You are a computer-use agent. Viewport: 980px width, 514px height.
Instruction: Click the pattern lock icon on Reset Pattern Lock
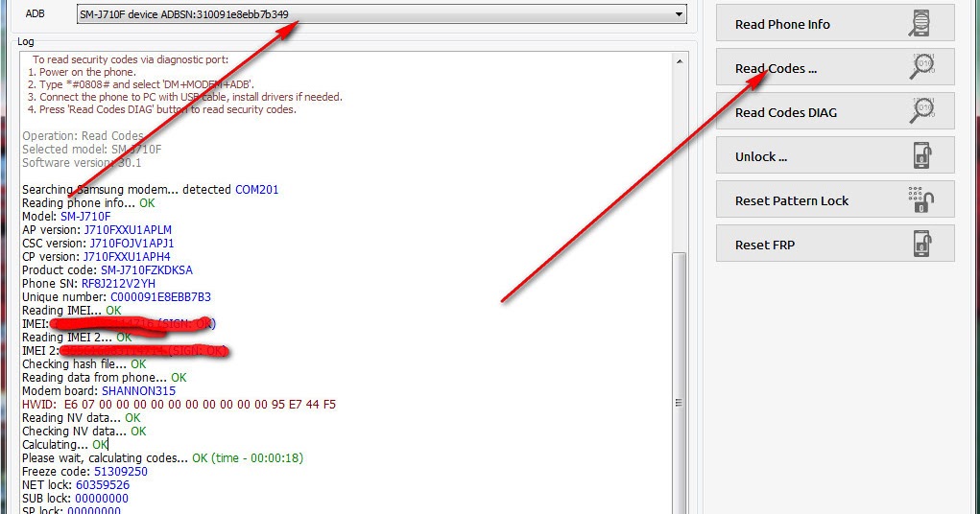[x=920, y=199]
